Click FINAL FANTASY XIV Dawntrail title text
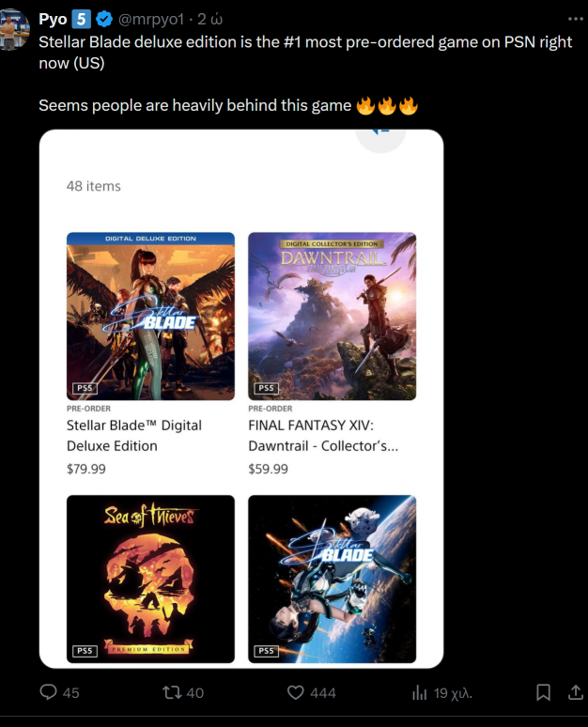 pos(323,436)
